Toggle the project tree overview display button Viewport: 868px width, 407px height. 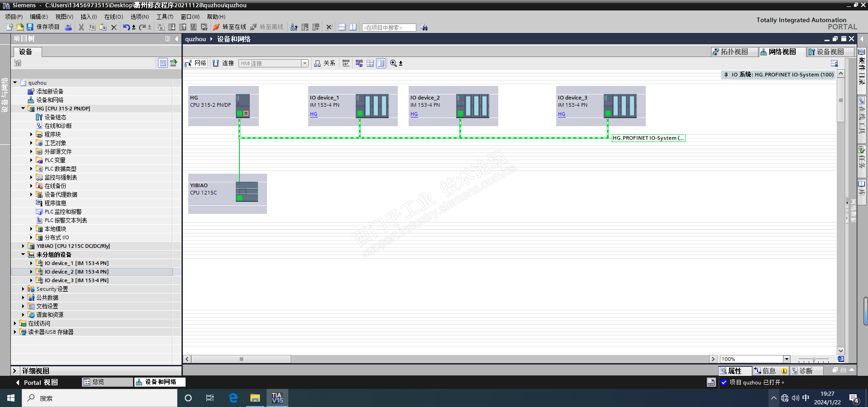163,63
